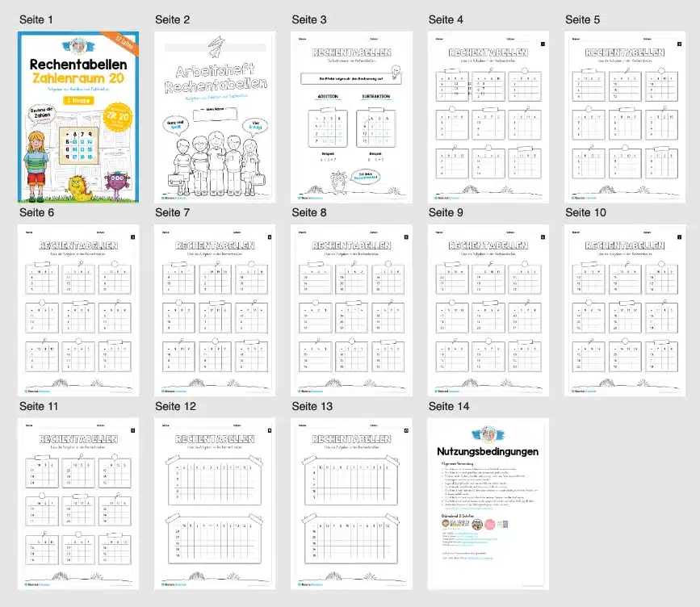The width and height of the screenshot is (700, 607).
Task: Click the "Seite 10" text label
Action: pyautogui.click(x=585, y=213)
